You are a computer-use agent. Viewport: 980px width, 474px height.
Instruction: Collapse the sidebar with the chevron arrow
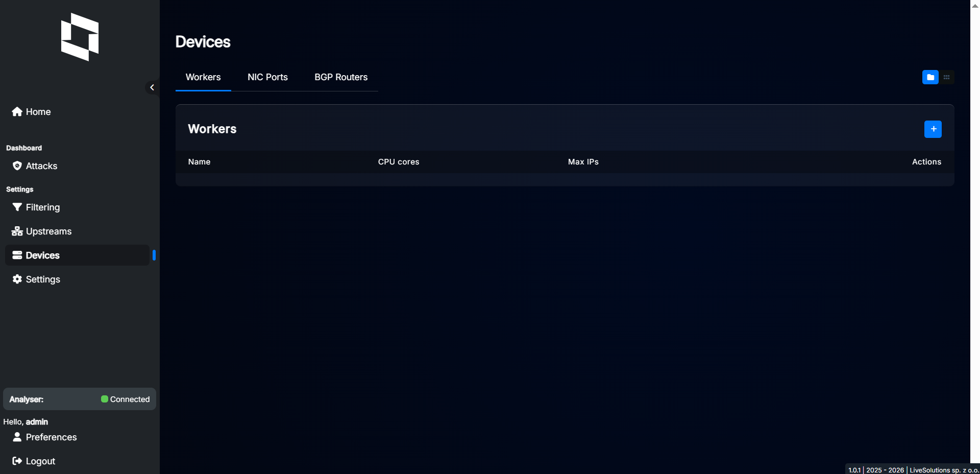(x=152, y=87)
